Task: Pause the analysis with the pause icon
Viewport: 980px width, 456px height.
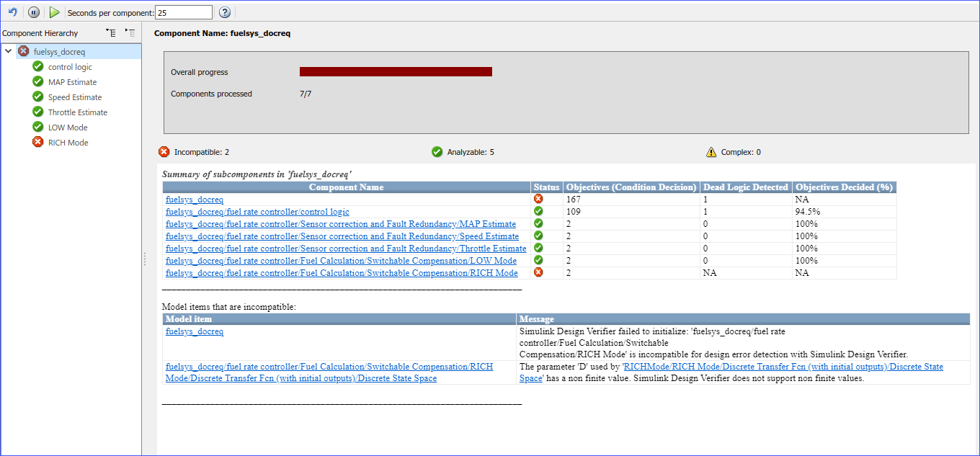Action: 34,12
